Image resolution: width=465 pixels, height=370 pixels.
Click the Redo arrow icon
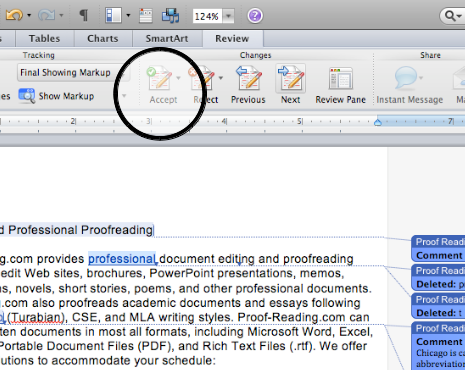coord(46,15)
